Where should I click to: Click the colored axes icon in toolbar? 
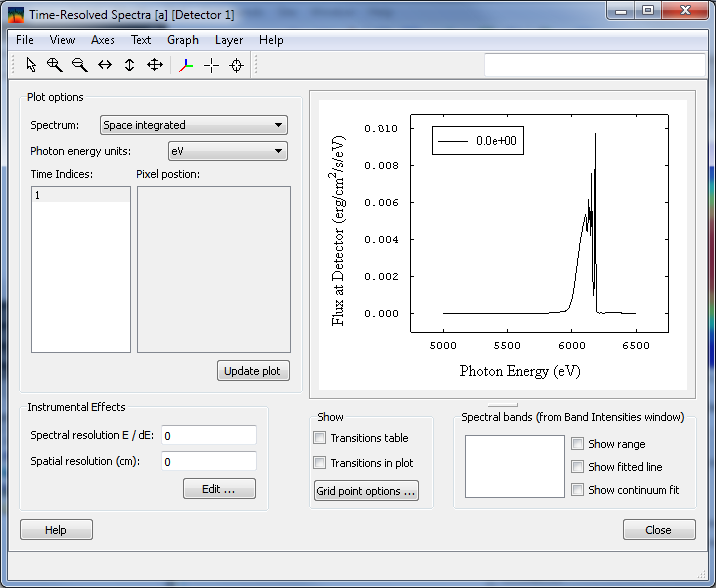186,65
